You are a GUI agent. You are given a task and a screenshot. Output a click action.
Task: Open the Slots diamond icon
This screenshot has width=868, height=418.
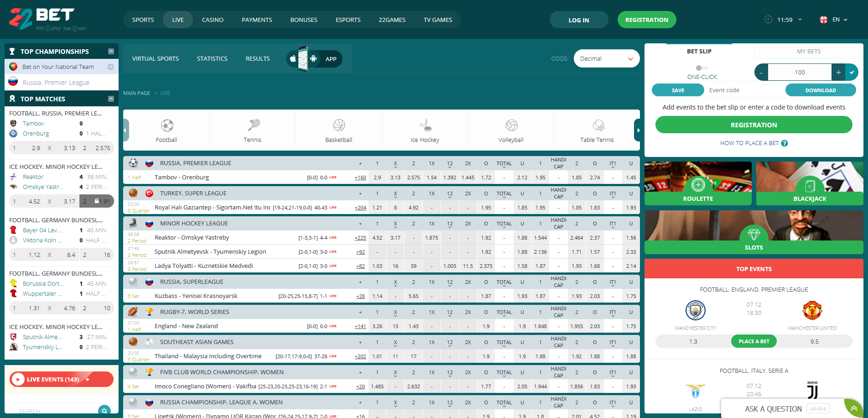(x=754, y=235)
